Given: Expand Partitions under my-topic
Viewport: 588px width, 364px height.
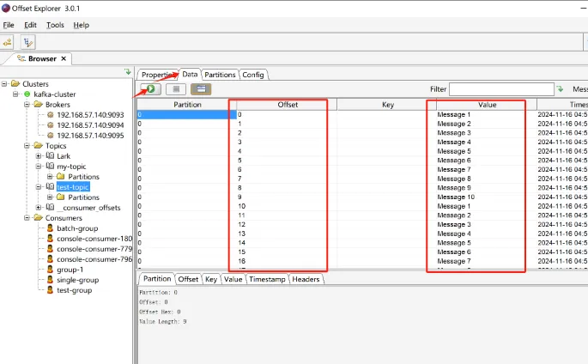Looking at the screenshot, I should pyautogui.click(x=50, y=176).
